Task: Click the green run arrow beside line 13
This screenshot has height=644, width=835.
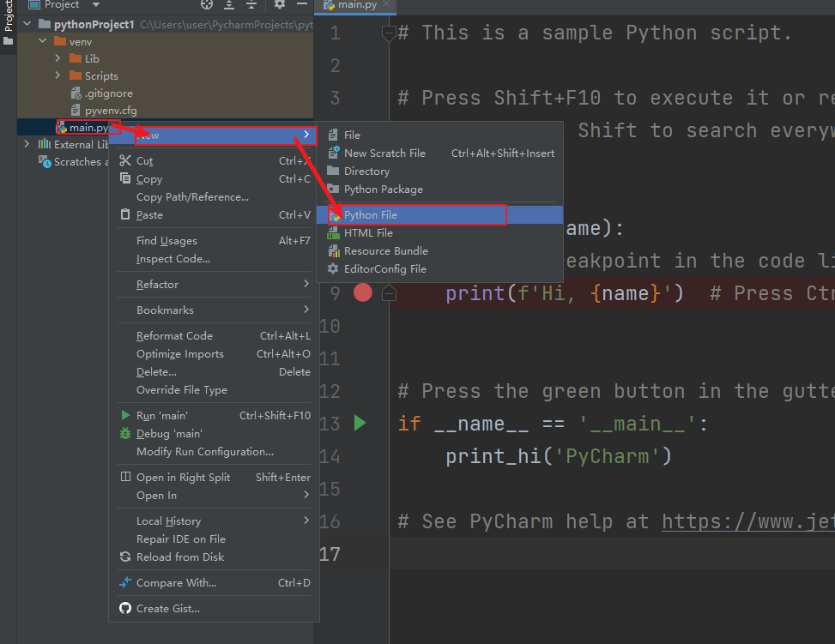Action: tap(360, 423)
